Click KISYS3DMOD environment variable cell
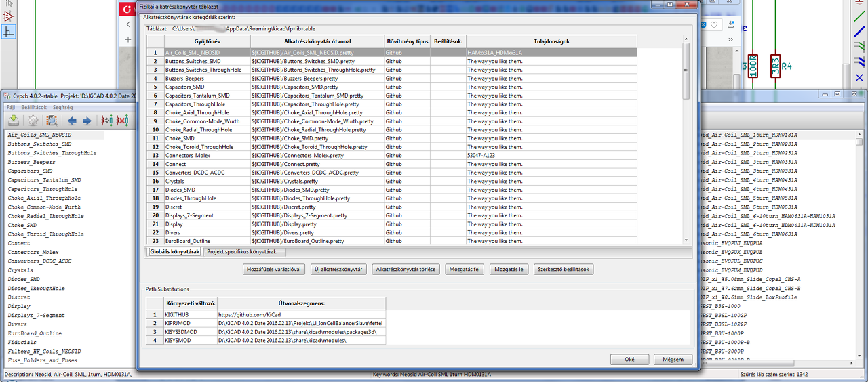 [x=190, y=332]
